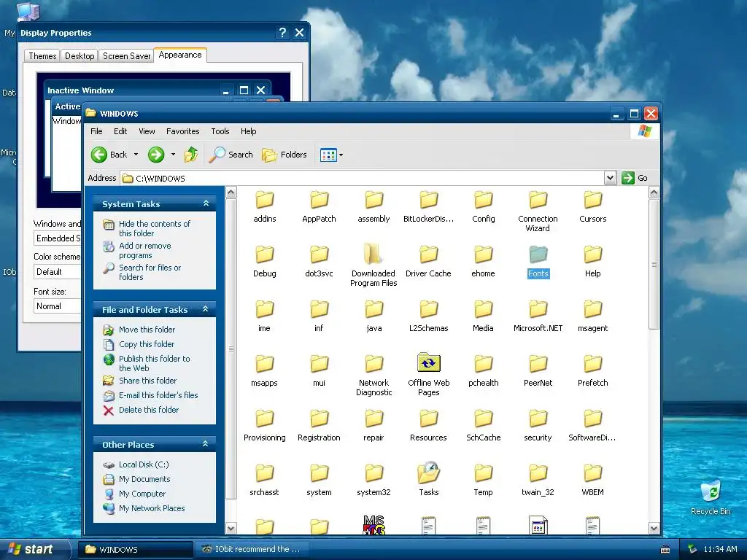This screenshot has height=560, width=747.
Task: Select the Tasks scheduled folder icon
Action: (429, 472)
